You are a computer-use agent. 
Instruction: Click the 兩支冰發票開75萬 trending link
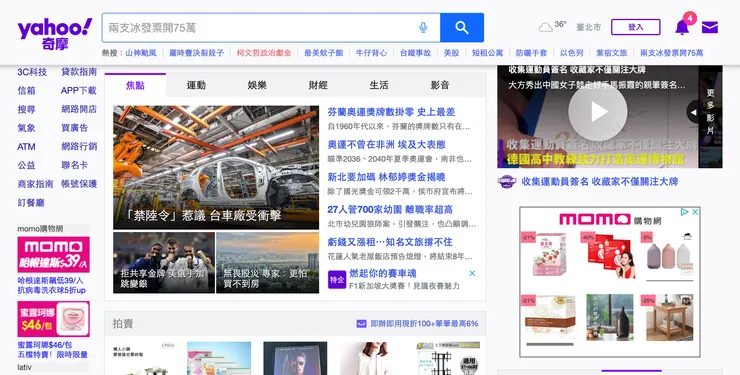click(672, 53)
